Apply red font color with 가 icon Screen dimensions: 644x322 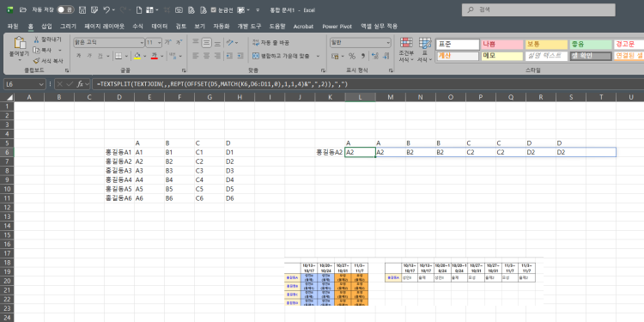pos(155,56)
